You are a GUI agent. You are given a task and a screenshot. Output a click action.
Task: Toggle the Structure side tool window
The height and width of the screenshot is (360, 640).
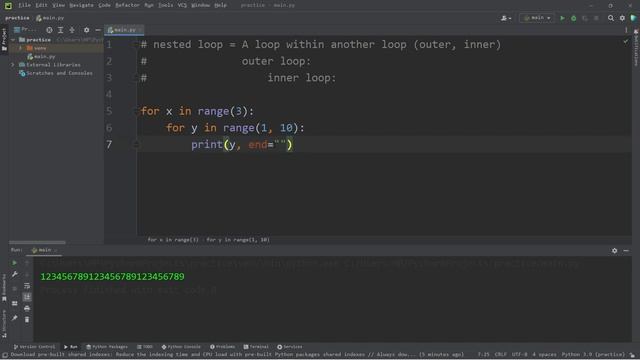coord(4,324)
